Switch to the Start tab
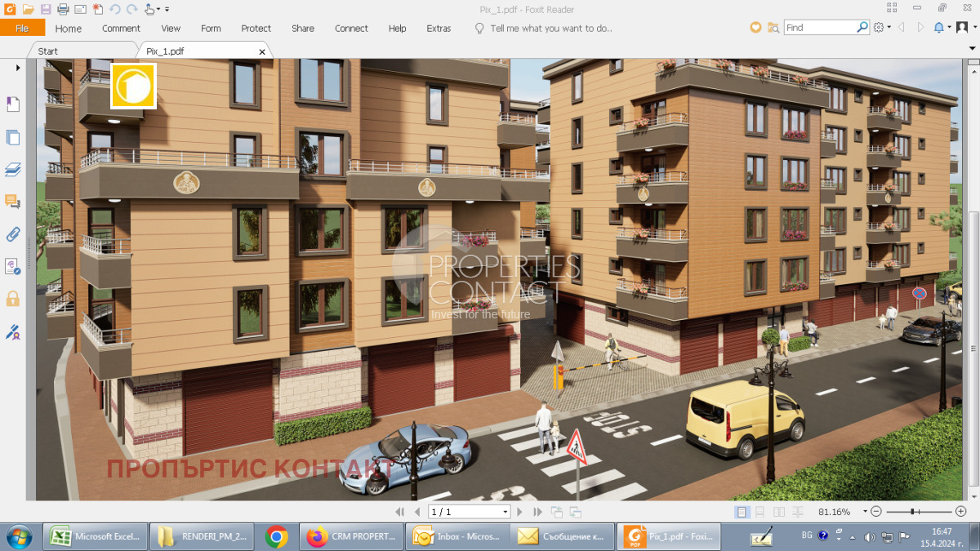980x551 pixels. pos(48,51)
